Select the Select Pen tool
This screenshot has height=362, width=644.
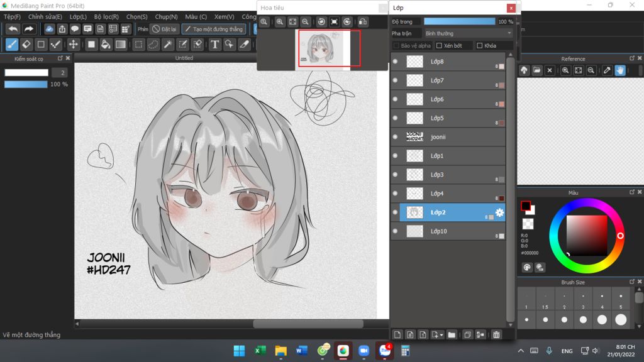[x=183, y=45]
